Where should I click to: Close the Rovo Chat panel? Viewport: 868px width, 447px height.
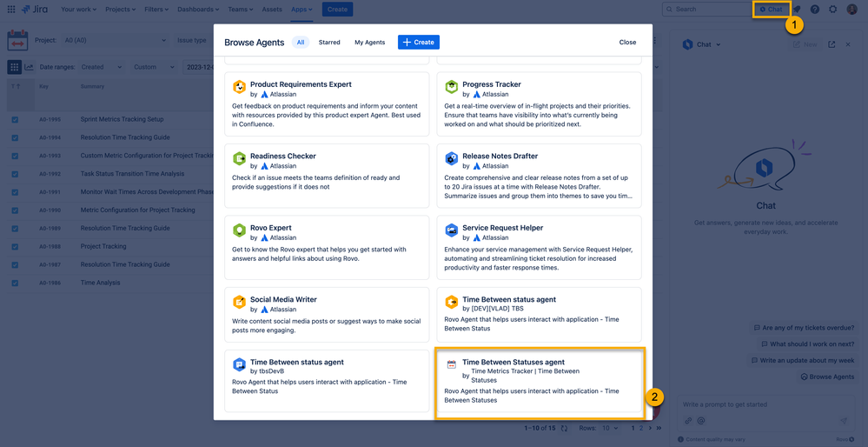tap(847, 44)
